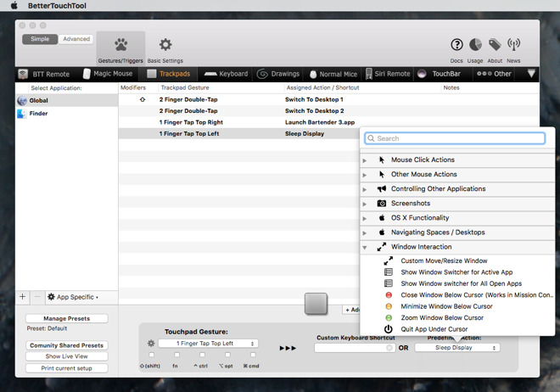Click Custom Move/Resize Window arrows icon
This screenshot has height=392, width=560.
[x=389, y=260]
